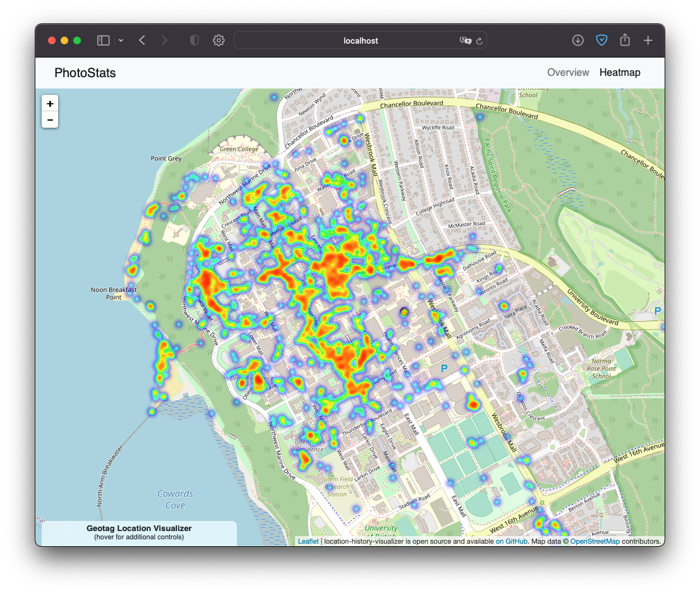The width and height of the screenshot is (700, 593).
Task: Click the 'Pacific Spirit Regional Park' label
Action: [x=498, y=174]
